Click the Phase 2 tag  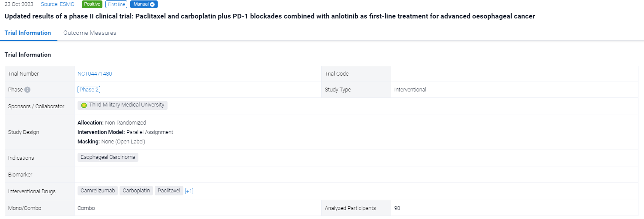coord(89,90)
